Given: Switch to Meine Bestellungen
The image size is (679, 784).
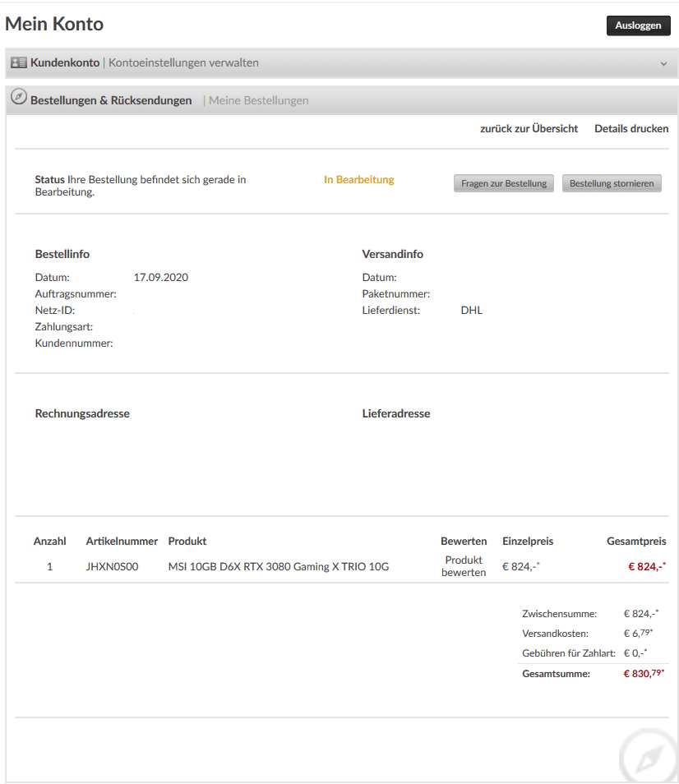Looking at the screenshot, I should click(x=259, y=100).
